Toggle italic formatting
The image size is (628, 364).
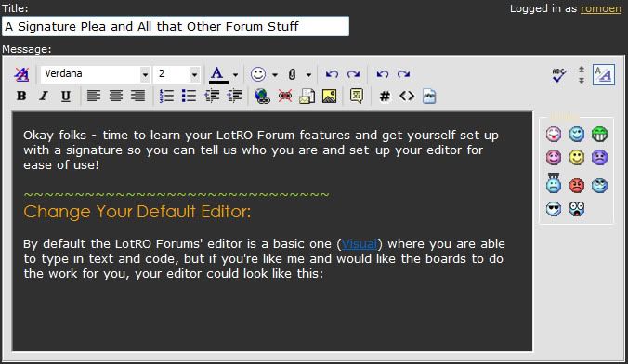point(44,96)
